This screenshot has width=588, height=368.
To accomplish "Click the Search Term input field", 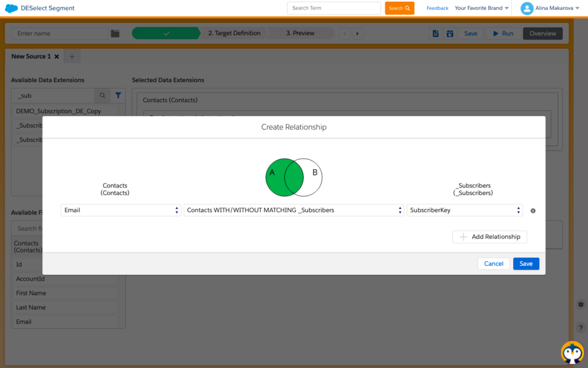I will (x=334, y=8).
